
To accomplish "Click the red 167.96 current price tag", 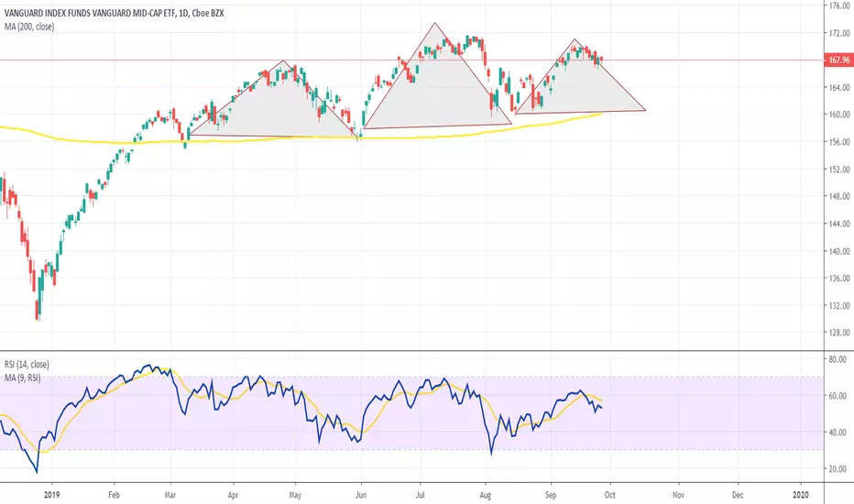I will pyautogui.click(x=838, y=60).
